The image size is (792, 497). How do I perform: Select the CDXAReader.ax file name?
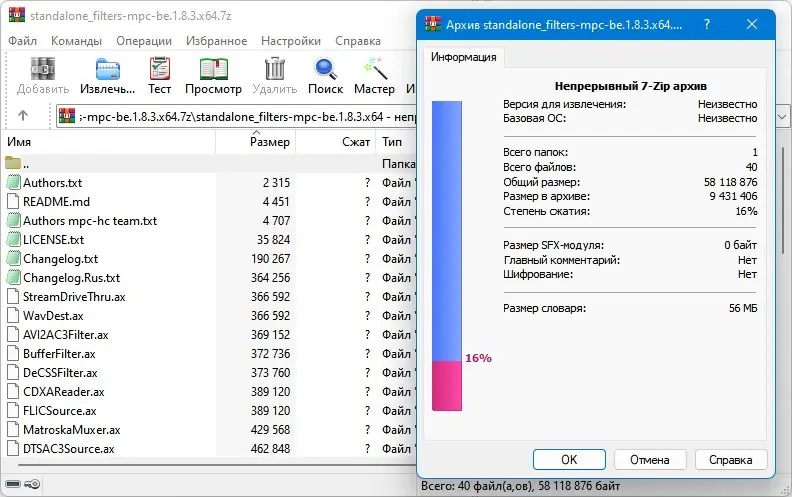(x=64, y=391)
